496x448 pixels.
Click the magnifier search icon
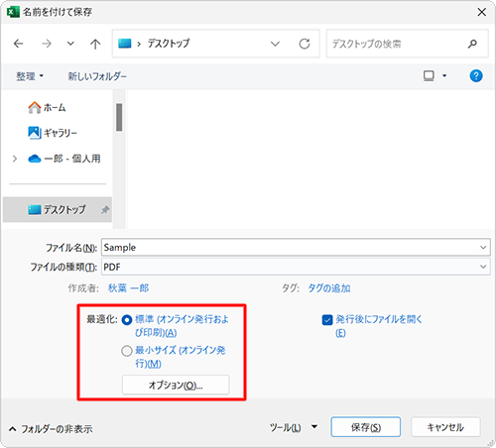click(473, 44)
